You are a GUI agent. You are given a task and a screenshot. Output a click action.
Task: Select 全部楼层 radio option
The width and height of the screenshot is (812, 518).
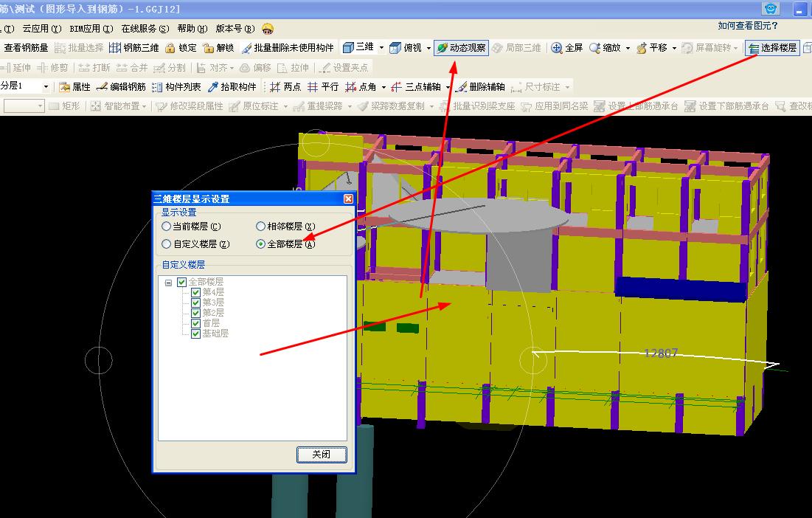click(285, 244)
